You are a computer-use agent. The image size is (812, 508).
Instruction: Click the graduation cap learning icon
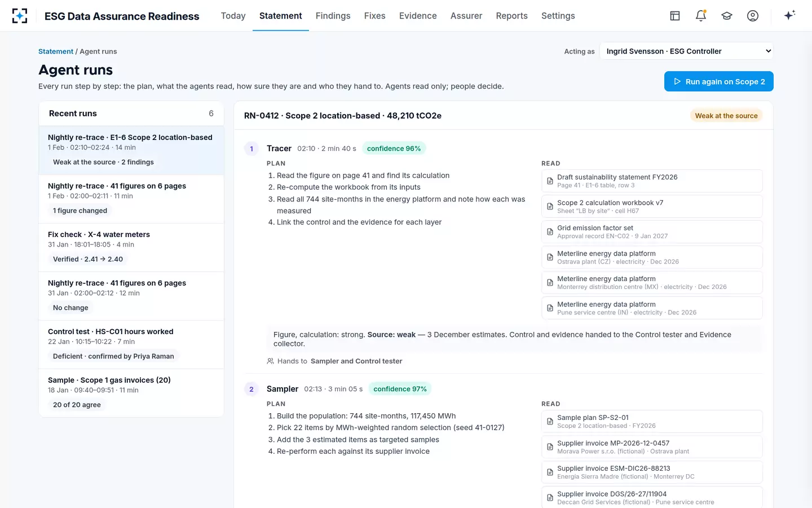point(727,16)
